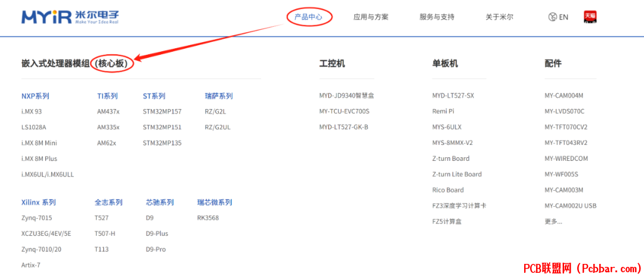Open Rico Board item
Screen dimensions: 644x277
point(448,190)
